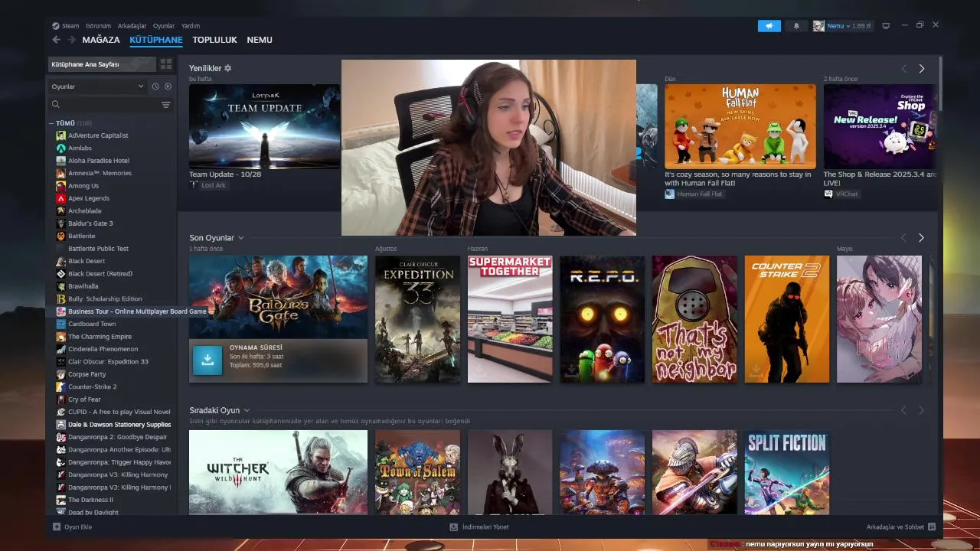Select Dale & Dawson Stationery Supplies
The height and width of the screenshot is (551, 980).
[119, 424]
